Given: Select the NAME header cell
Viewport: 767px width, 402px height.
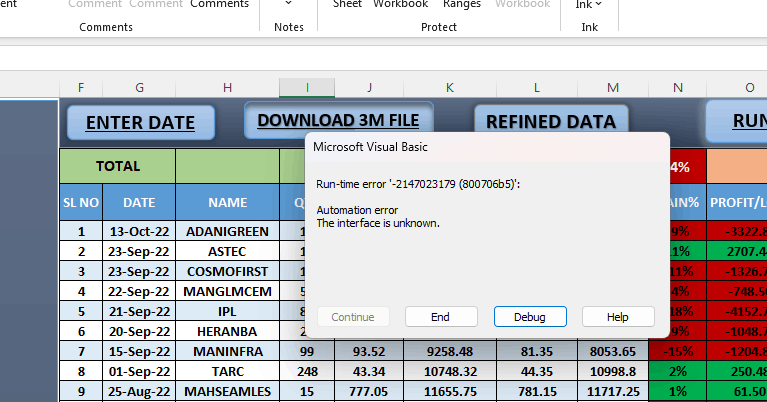Looking at the screenshot, I should 227,202.
